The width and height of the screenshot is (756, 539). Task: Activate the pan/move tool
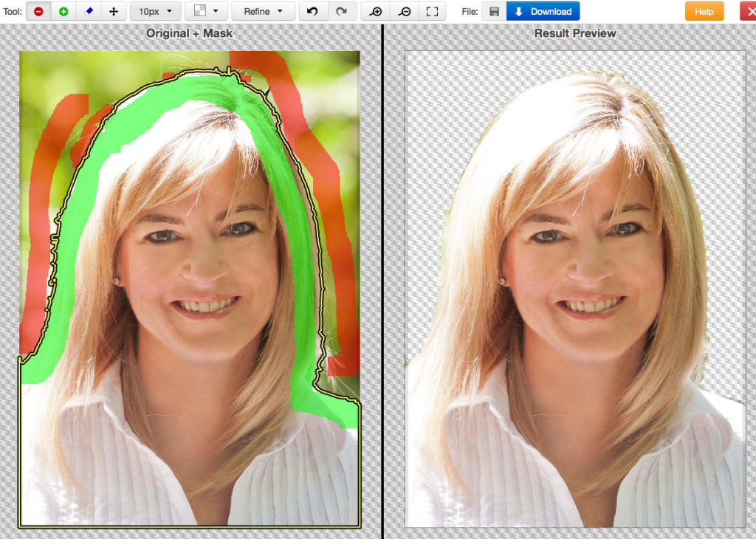click(x=114, y=12)
